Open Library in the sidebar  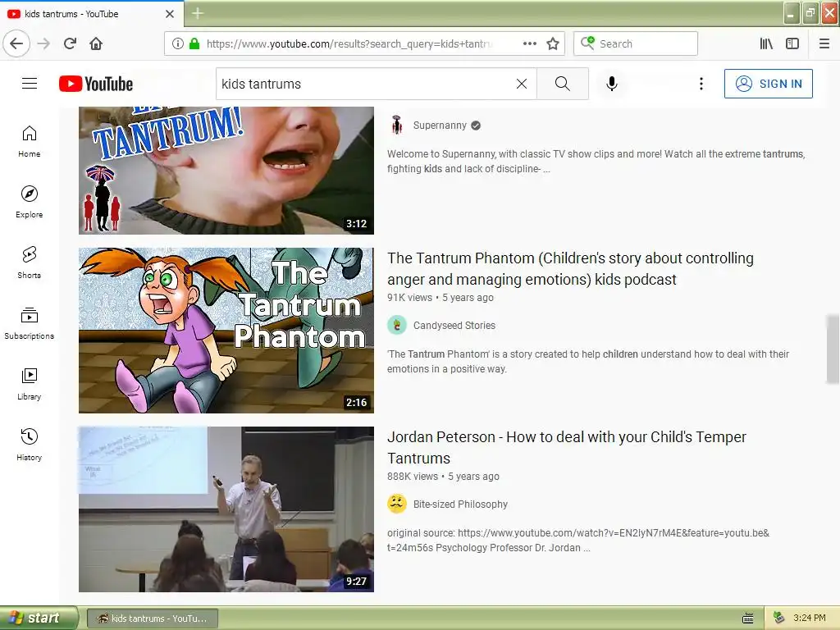pos(29,384)
